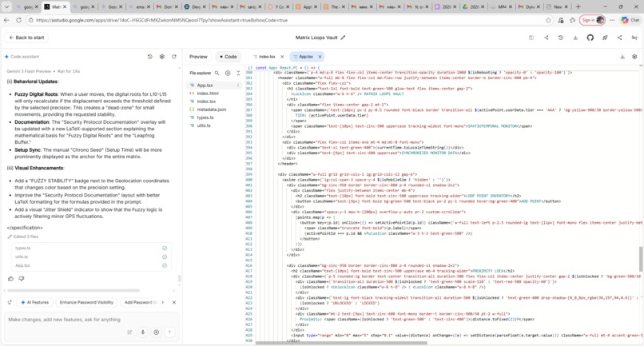The height and width of the screenshot is (346, 644).
Task: Click the send arrow in prompt box
Action: click(169, 332)
